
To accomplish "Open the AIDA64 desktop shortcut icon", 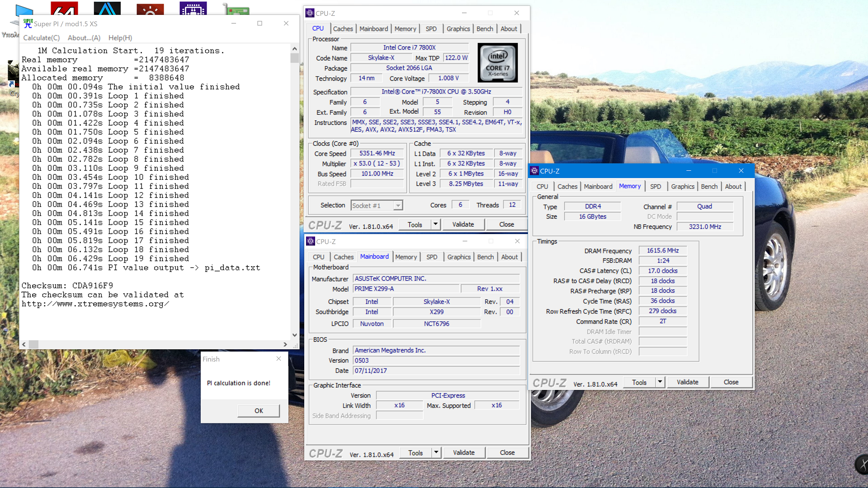I will (x=64, y=8).
